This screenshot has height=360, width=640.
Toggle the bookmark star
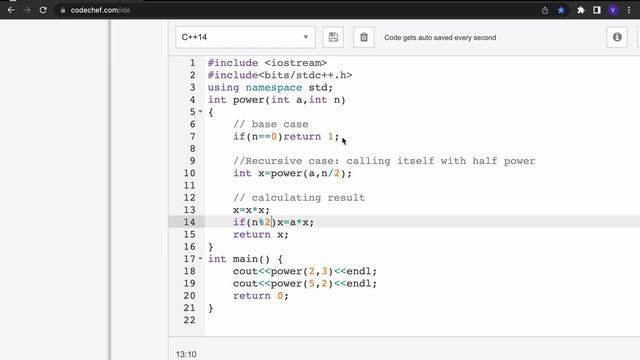pyautogui.click(x=561, y=10)
